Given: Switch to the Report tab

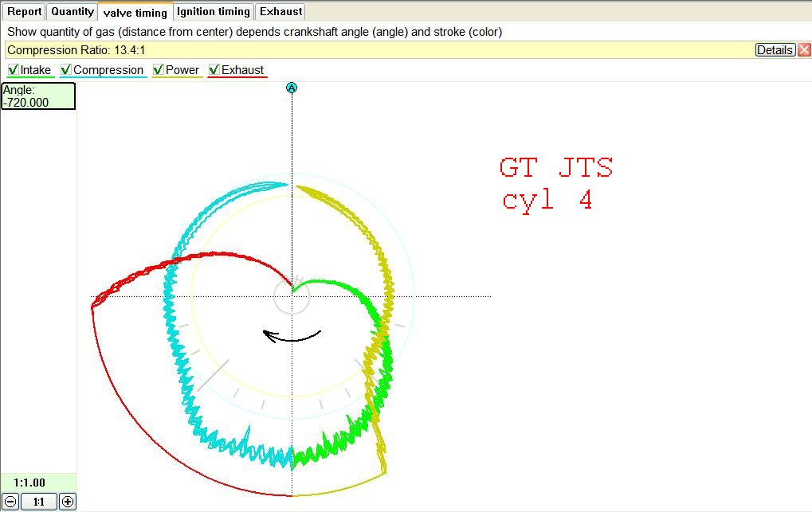Looking at the screenshot, I should click(25, 11).
